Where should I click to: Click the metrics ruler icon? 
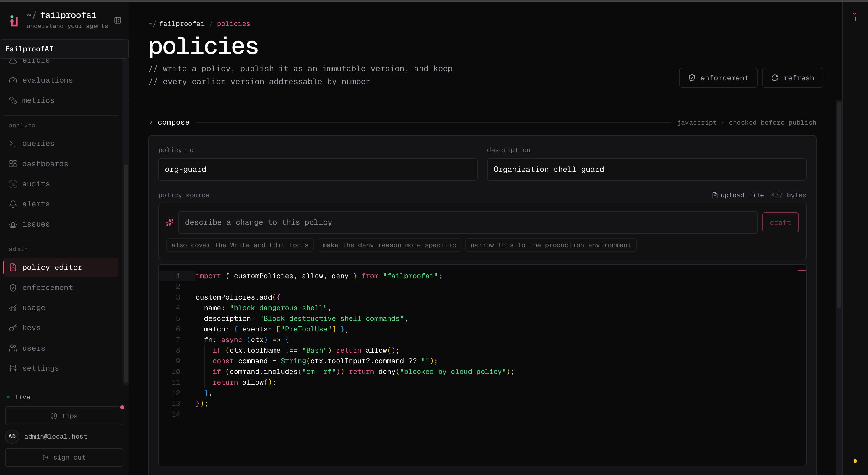pos(13,100)
